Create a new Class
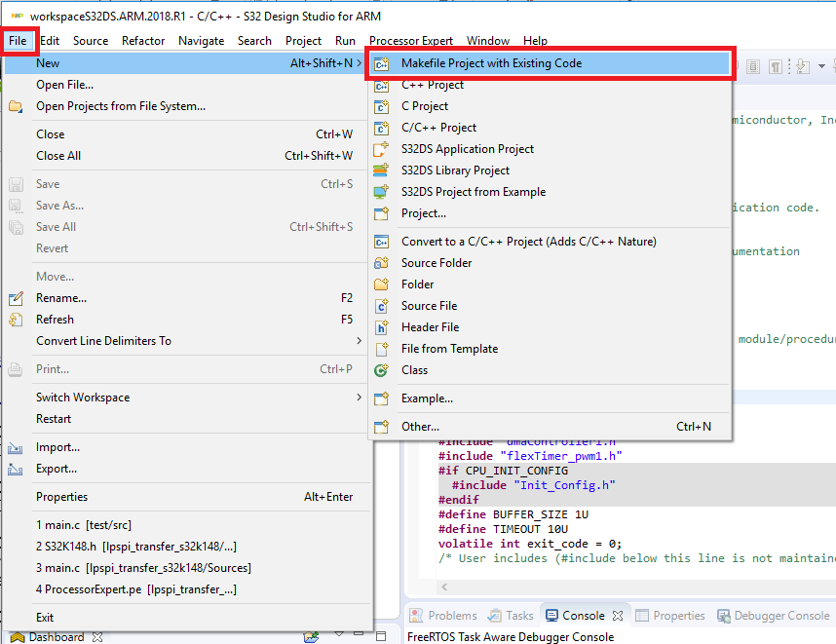This screenshot has width=836, height=644. click(x=551, y=370)
